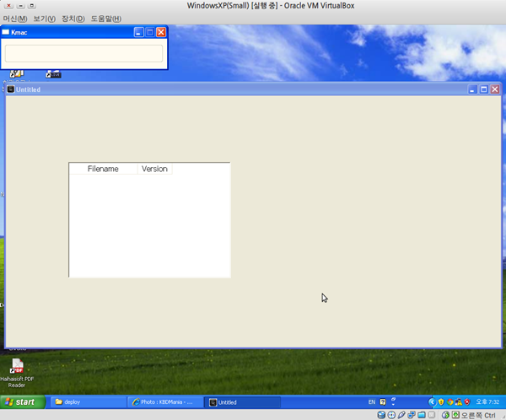
Task: Close the Kmac window
Action: [161, 32]
